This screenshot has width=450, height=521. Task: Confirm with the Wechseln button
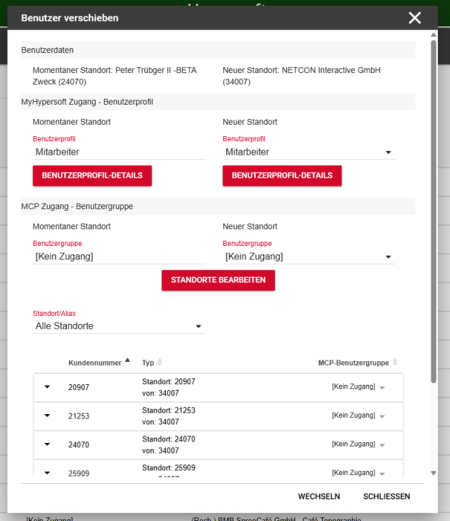tap(319, 496)
